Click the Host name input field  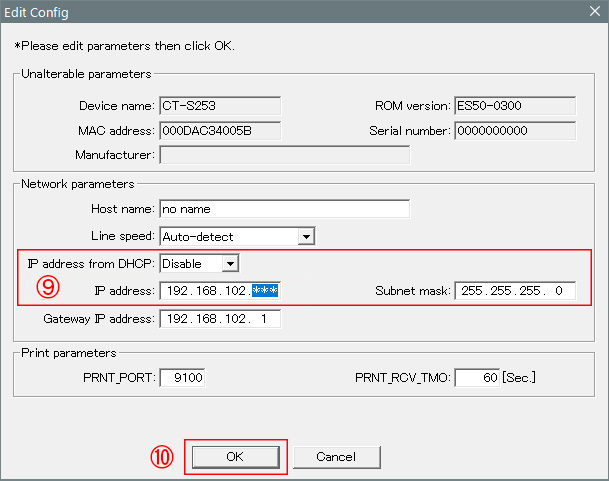[284, 209]
